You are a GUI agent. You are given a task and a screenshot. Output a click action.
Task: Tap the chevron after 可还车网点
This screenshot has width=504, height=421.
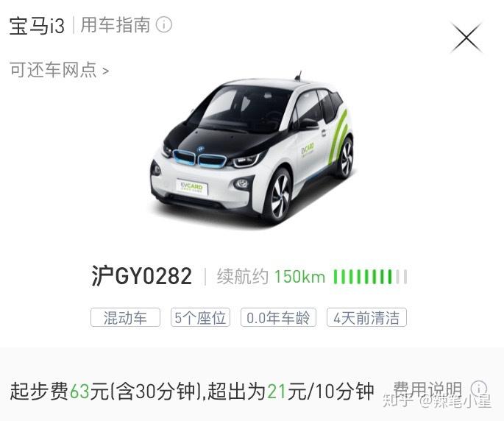105,71
